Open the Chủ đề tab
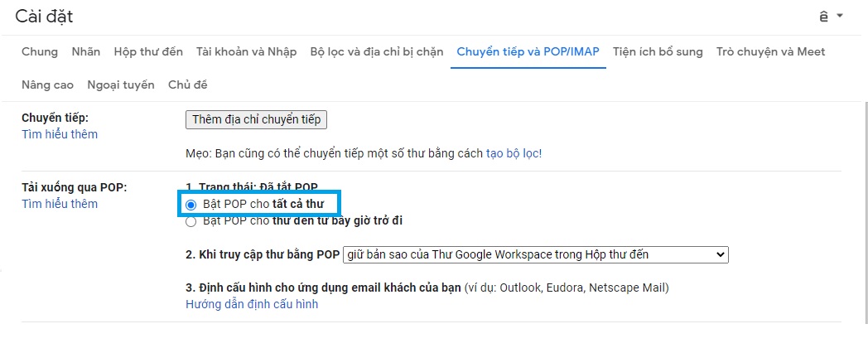Viewport: 868px width, 348px height. 188,85
